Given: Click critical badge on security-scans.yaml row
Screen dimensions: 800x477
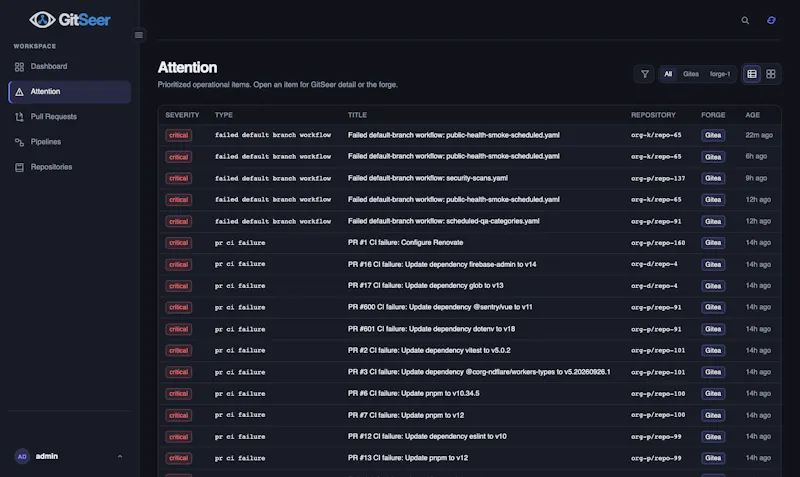Looking at the screenshot, I should pos(179,178).
